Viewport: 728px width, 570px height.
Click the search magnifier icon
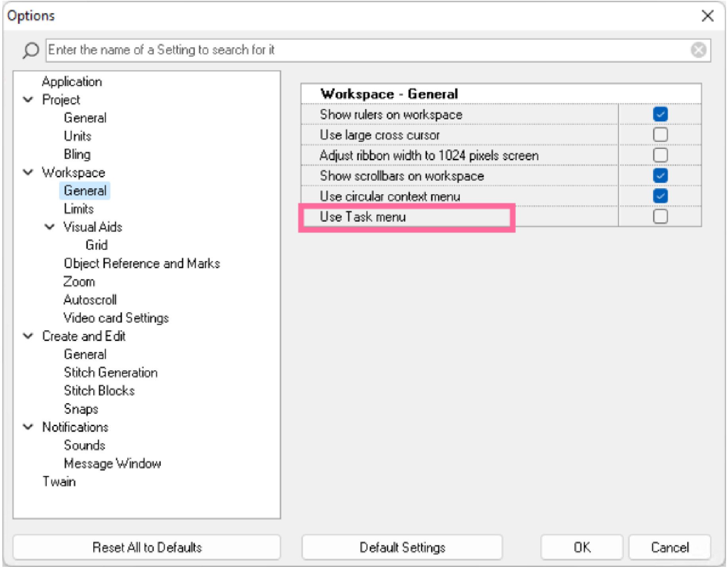30,50
